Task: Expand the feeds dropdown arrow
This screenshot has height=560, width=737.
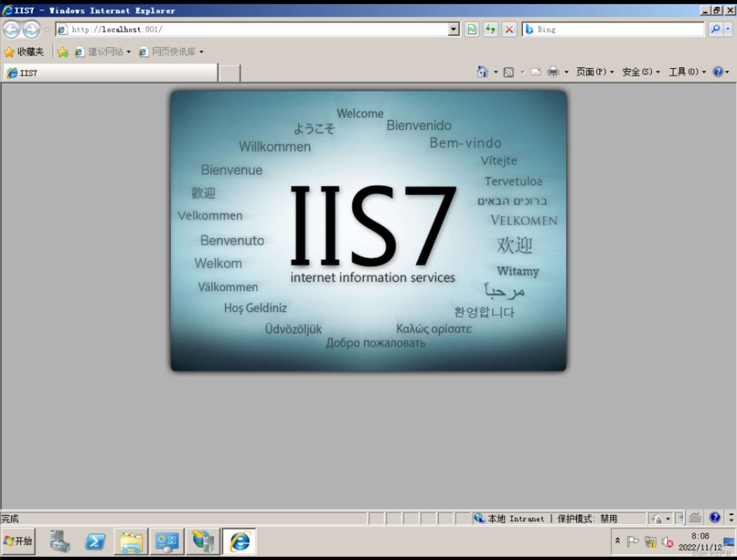Action: tap(522, 72)
